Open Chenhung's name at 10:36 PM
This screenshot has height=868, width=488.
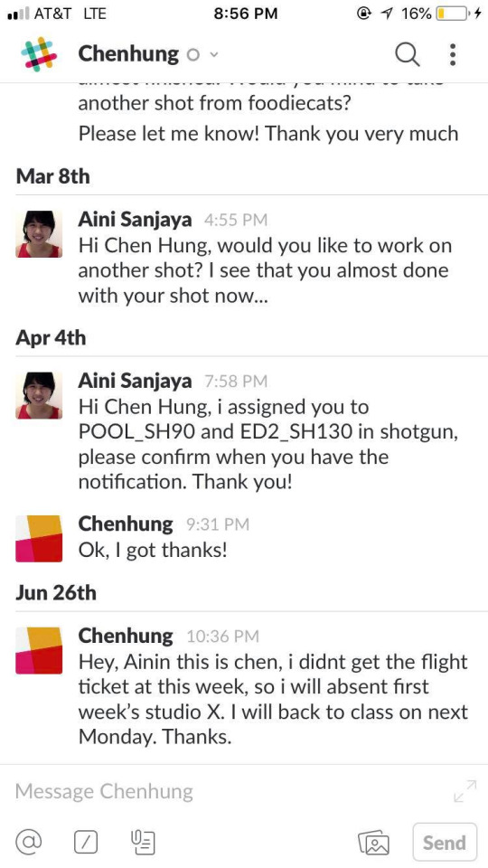click(x=125, y=636)
